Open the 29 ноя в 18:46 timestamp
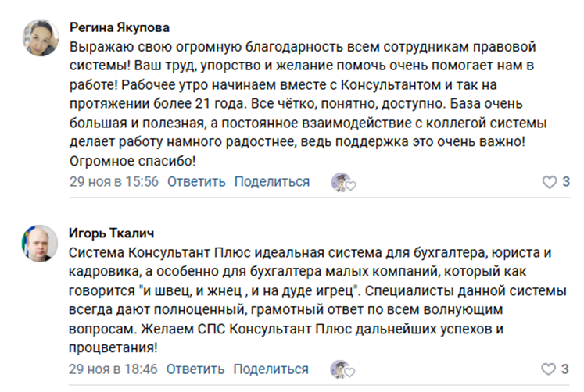Image resolution: width=584 pixels, height=392 pixels. [113, 369]
